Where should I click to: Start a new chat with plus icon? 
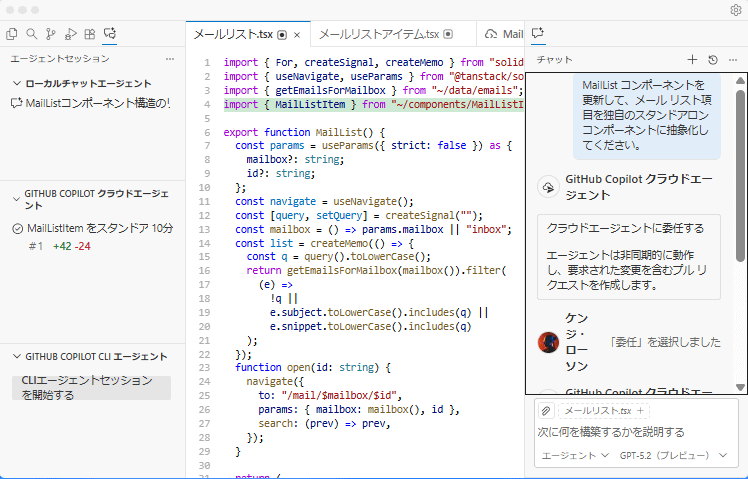click(692, 60)
